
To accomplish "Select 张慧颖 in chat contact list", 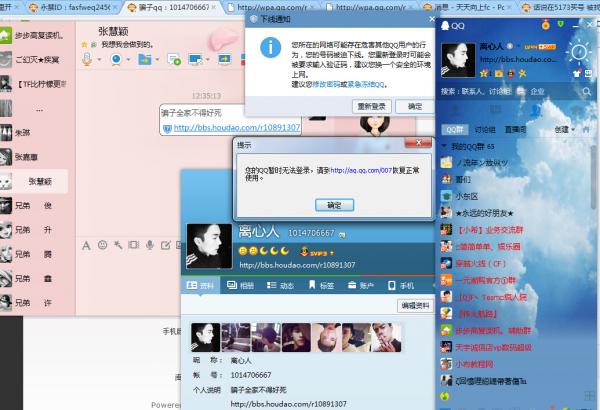I will coord(34,181).
